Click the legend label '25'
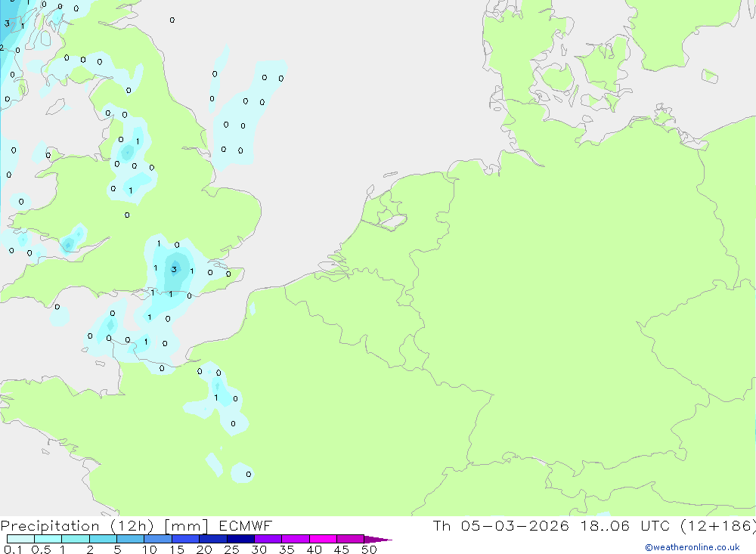The image size is (756, 554). tap(232, 549)
